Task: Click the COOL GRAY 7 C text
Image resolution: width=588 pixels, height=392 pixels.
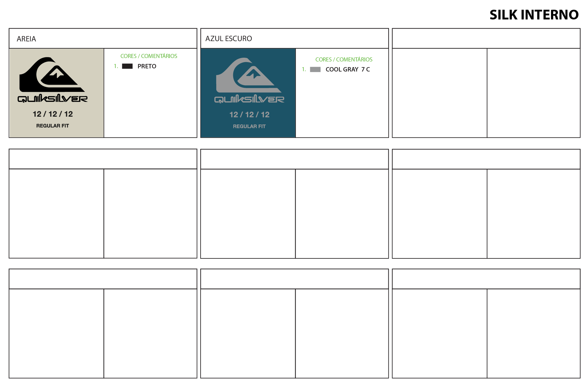Action: pos(348,69)
